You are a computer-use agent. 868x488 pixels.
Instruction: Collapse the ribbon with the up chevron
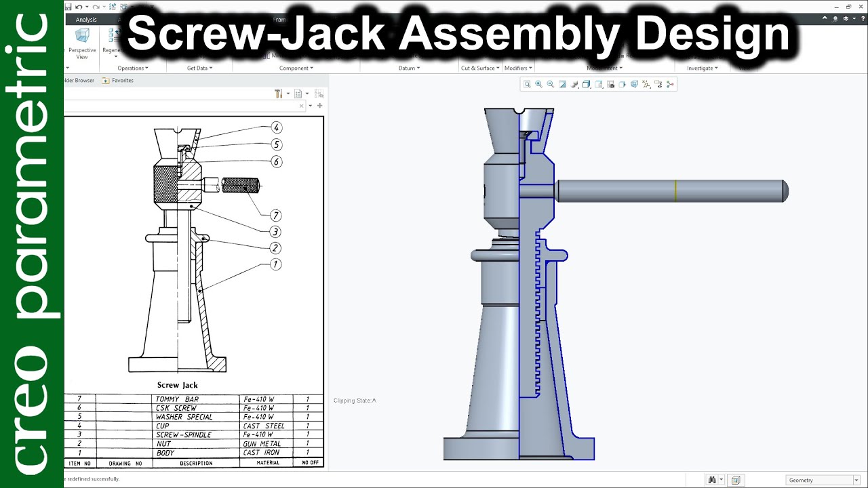point(825,18)
